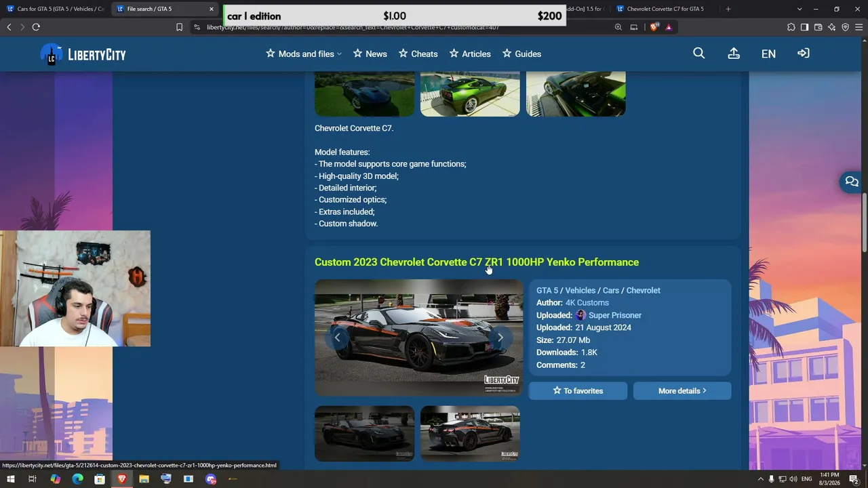Toggle the browser sidebar panel
This screenshot has height=488, width=868.
[x=804, y=27]
